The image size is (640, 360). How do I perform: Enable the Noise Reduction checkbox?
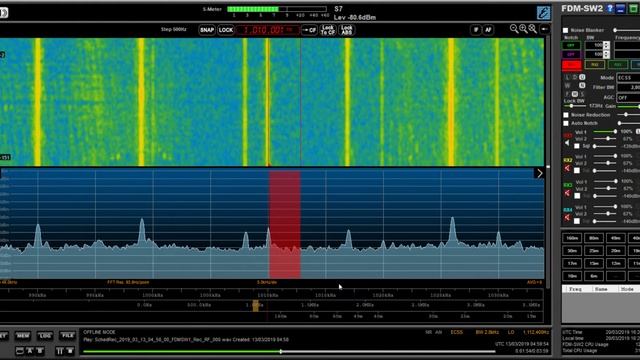tap(566, 115)
